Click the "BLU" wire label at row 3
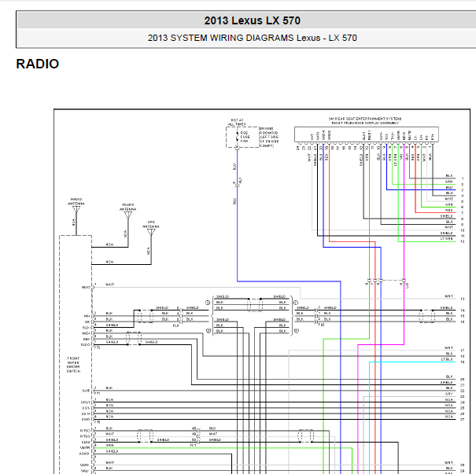476x474 pixels. coord(449,187)
